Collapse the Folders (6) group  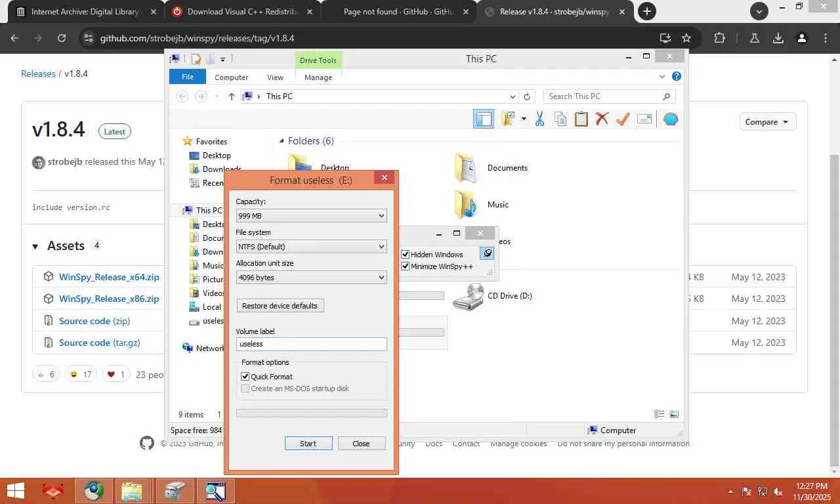pyautogui.click(x=282, y=141)
